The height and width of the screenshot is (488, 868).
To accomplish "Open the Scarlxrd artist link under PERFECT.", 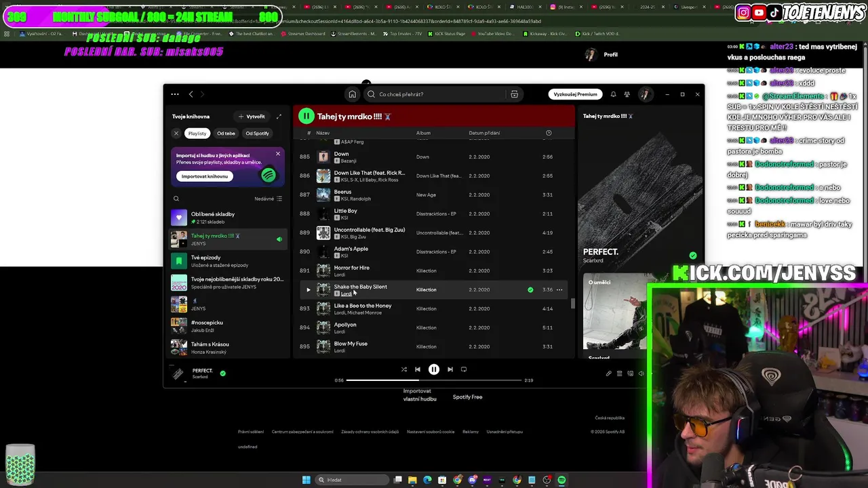I will coord(593,261).
